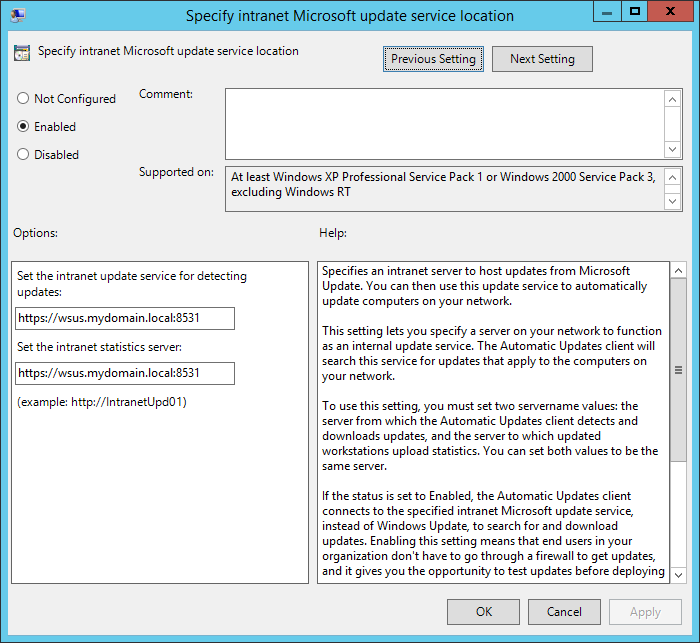The image size is (700, 643).
Task: Click the Help pane scrollbar thumb
Action: 679,370
